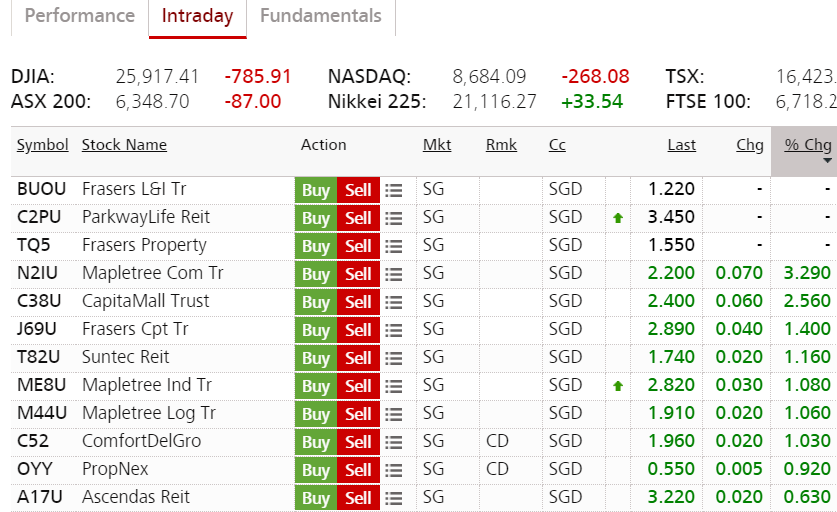837x512 pixels.
Task: Click green up arrow on ParkwayLife Reit row
Action: (x=618, y=218)
